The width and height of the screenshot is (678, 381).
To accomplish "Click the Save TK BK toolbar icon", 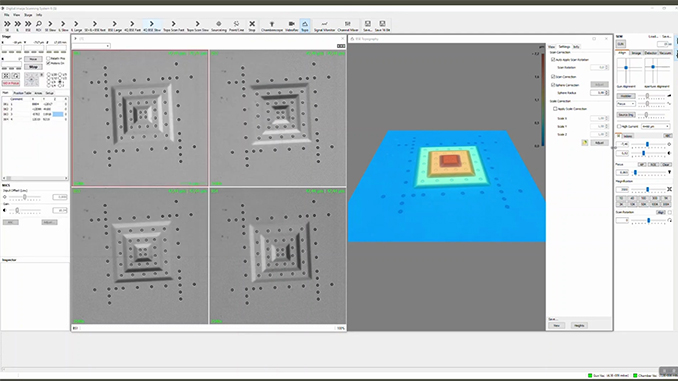I will pos(382,26).
